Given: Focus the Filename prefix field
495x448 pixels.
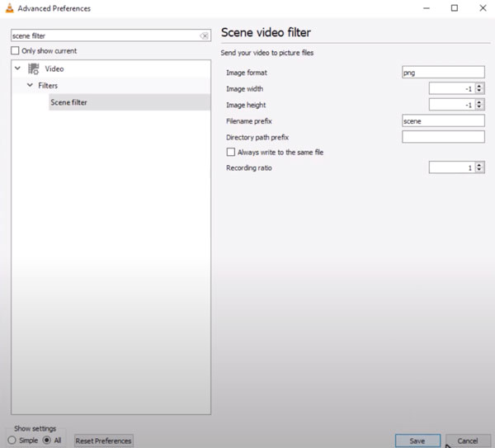Looking at the screenshot, I should pos(443,121).
